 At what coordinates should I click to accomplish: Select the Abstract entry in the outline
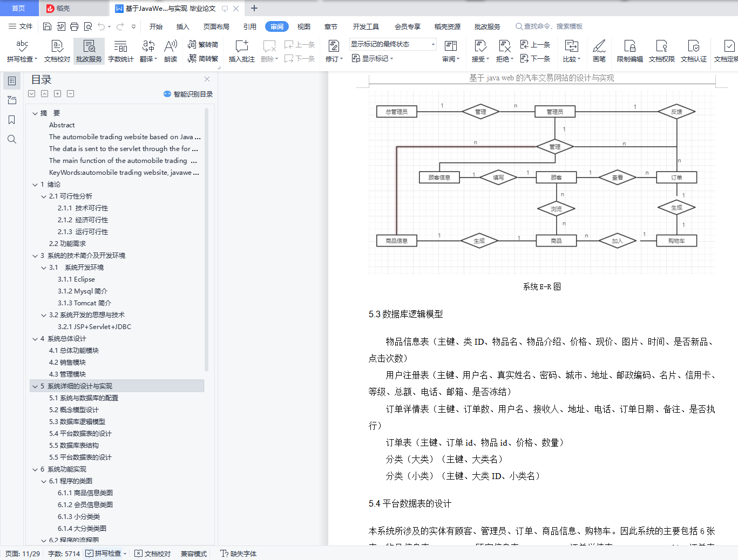coord(62,125)
